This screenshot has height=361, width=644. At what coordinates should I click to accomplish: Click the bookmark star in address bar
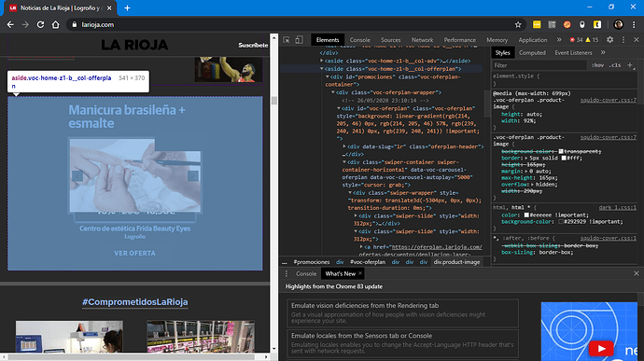point(518,24)
